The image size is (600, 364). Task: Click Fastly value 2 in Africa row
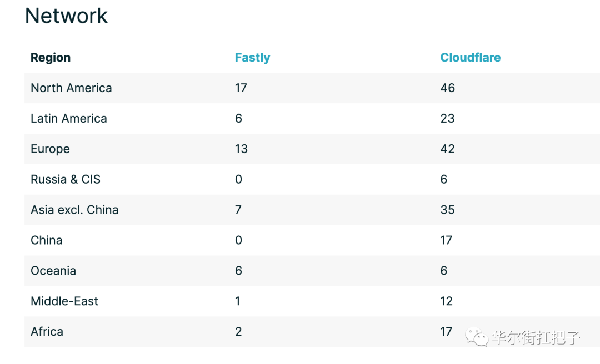(x=238, y=332)
